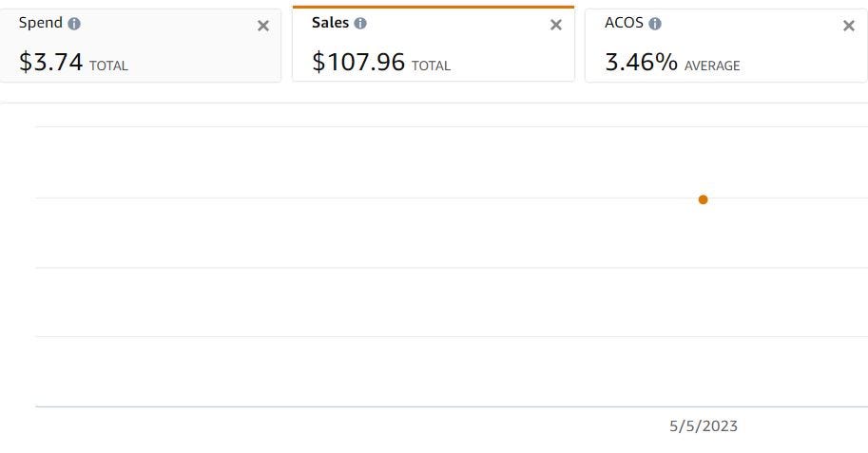Dismiss the ACOS metric card
Screen dimensions: 868x453
(849, 26)
